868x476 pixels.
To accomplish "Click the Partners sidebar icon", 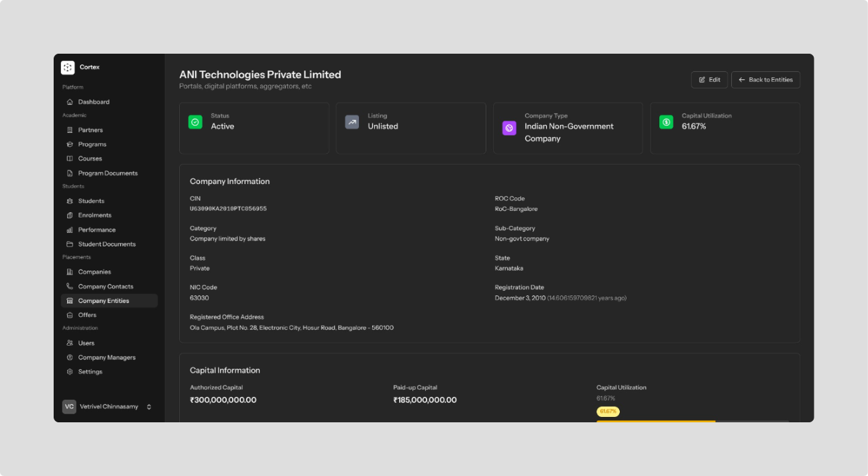I will (x=70, y=130).
